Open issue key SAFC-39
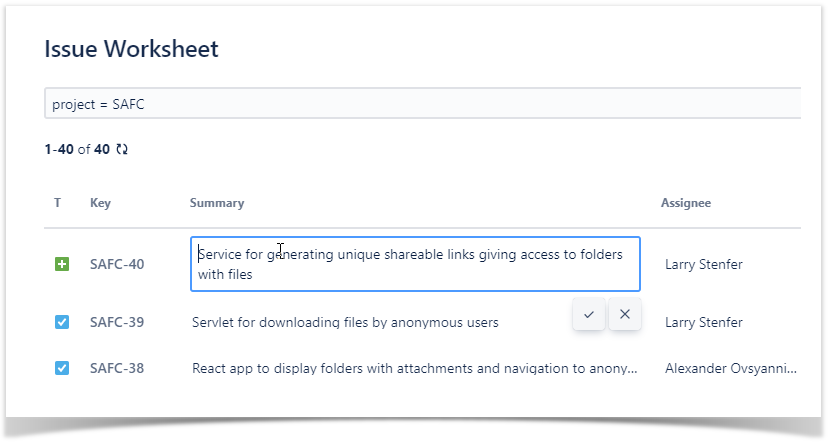This screenshot has width=835, height=446. pos(117,322)
